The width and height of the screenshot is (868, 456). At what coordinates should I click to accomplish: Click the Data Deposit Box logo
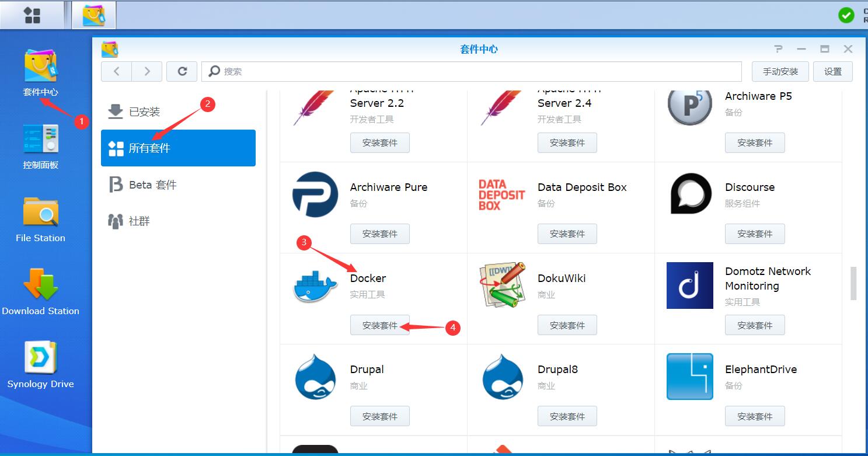tap(501, 194)
